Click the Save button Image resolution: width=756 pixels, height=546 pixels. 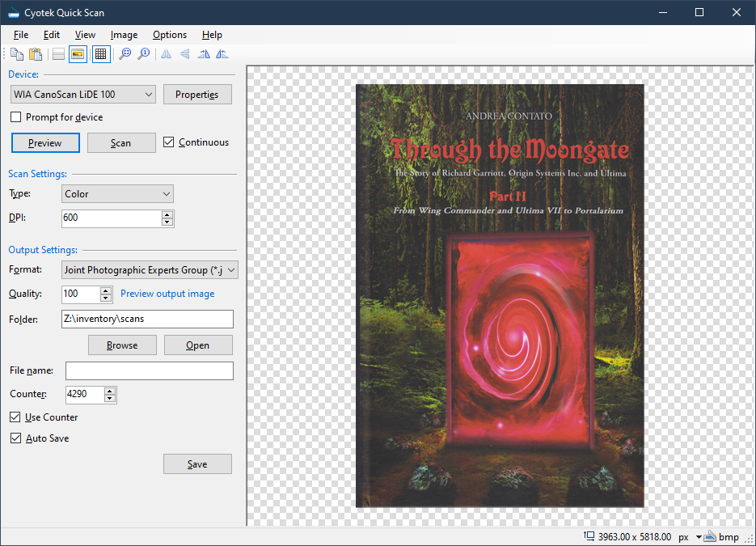(x=197, y=464)
